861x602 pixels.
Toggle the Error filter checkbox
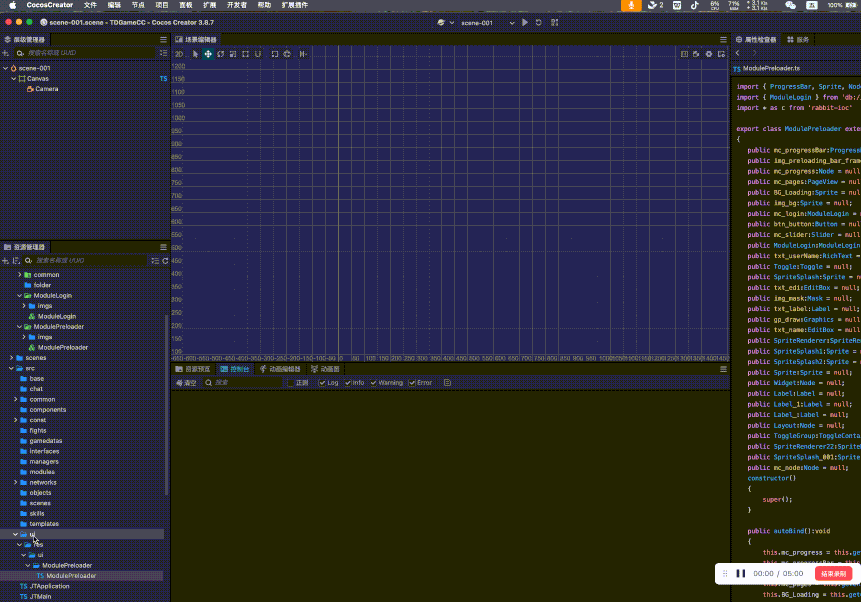(x=412, y=383)
